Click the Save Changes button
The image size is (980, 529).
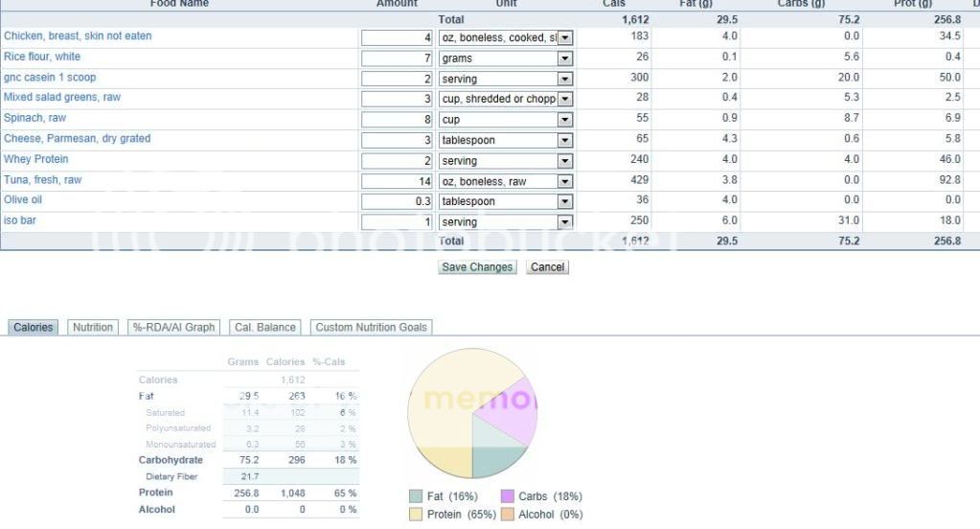[x=477, y=267]
